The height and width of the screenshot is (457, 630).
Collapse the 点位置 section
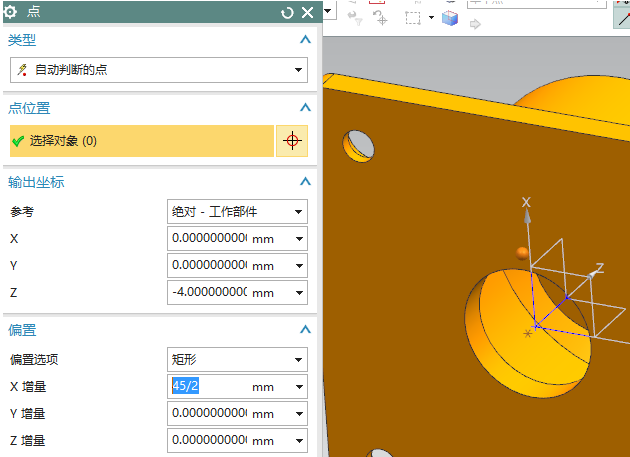click(x=305, y=108)
